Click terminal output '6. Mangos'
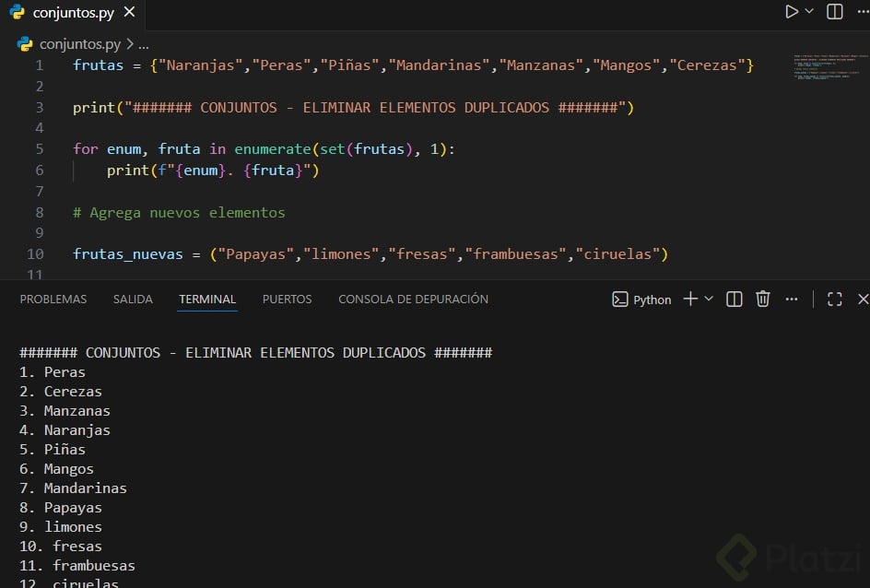The width and height of the screenshot is (870, 588). (x=56, y=469)
